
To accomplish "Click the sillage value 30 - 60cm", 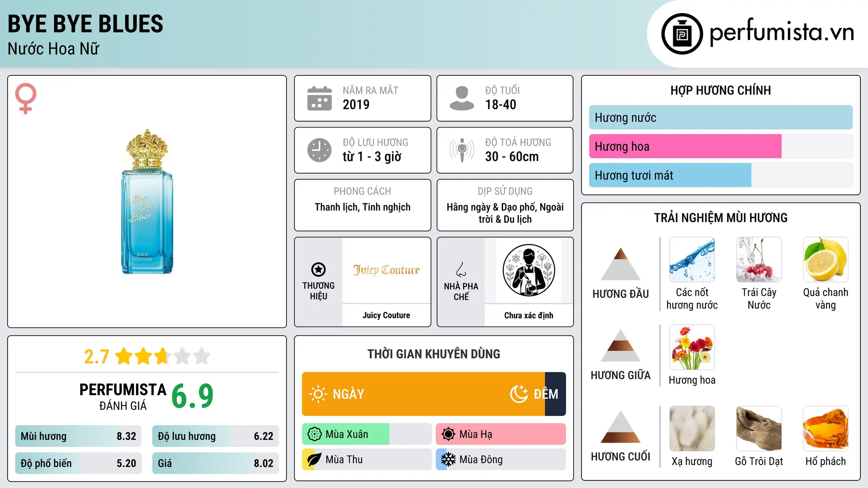I will [x=512, y=157].
